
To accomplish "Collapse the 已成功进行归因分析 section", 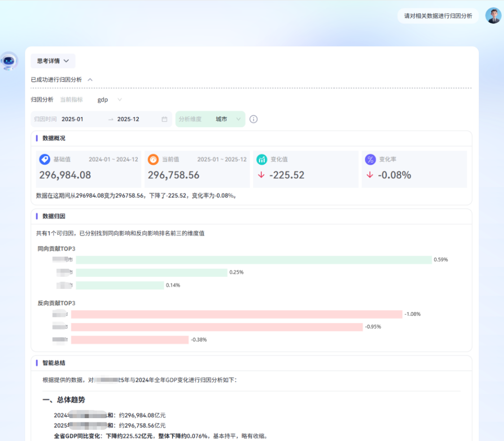I will click(x=91, y=80).
